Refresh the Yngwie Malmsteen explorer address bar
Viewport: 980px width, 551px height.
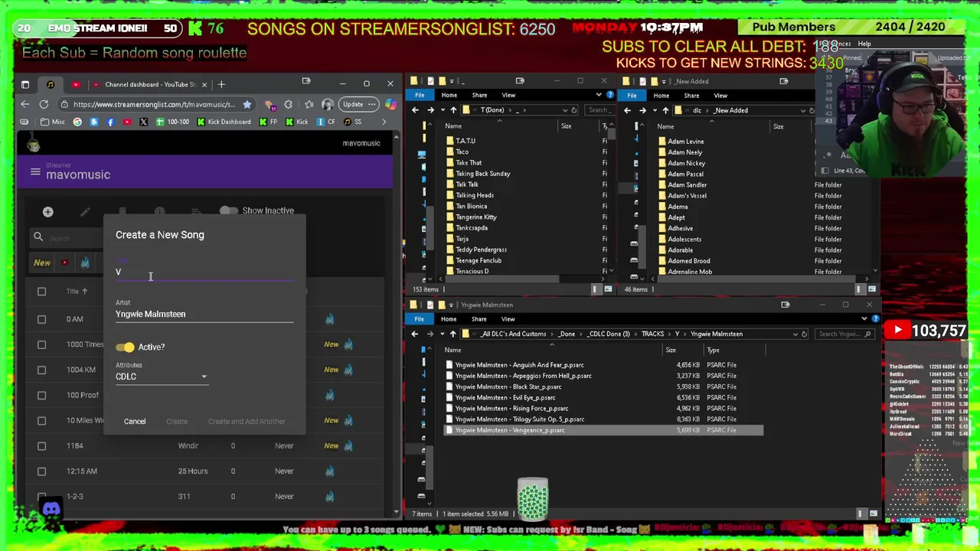pos(804,334)
